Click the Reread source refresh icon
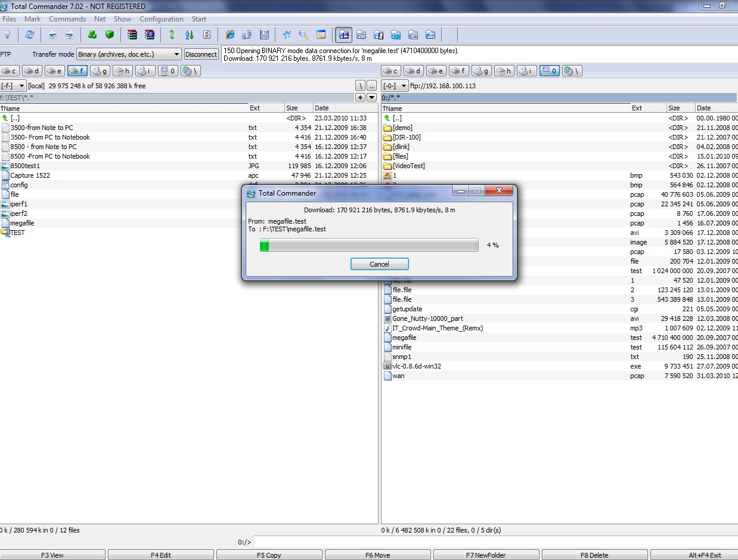Image resolution: width=738 pixels, height=560 pixels. (x=29, y=35)
